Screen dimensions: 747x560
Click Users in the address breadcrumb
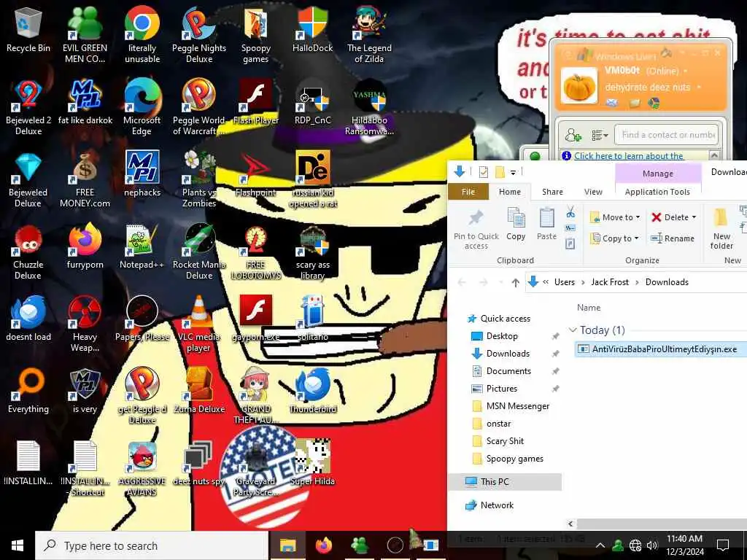(564, 282)
